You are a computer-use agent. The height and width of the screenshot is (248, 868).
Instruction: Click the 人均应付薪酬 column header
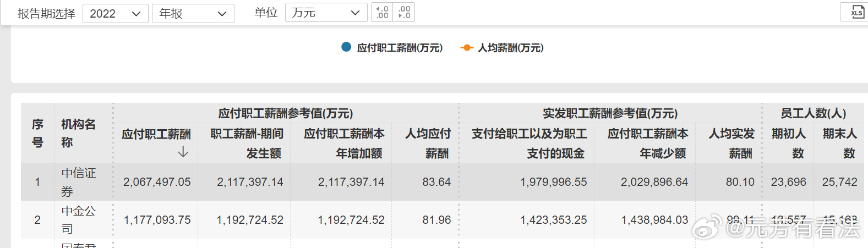428,143
